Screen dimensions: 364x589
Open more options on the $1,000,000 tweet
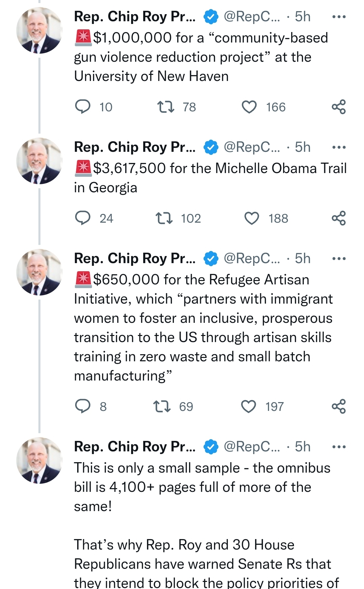coord(339,17)
